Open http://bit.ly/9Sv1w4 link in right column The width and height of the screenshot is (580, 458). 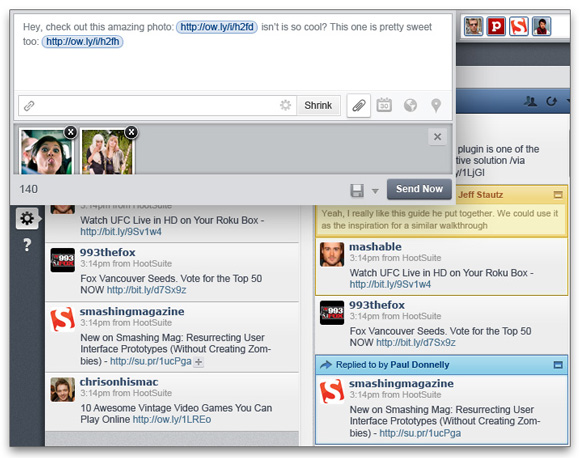tap(390, 284)
